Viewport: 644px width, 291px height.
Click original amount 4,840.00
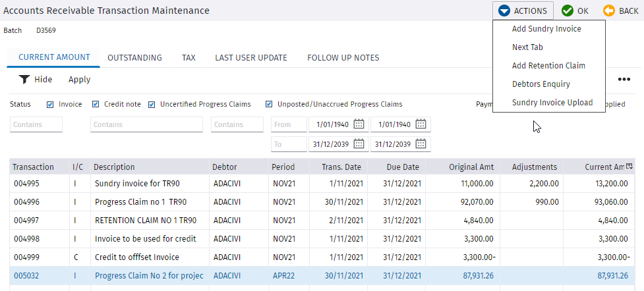click(479, 221)
